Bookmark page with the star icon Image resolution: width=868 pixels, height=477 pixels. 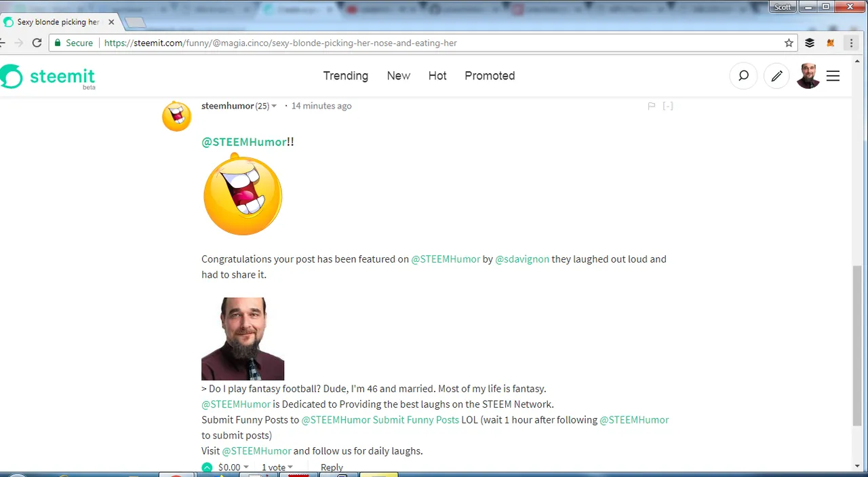pyautogui.click(x=789, y=43)
